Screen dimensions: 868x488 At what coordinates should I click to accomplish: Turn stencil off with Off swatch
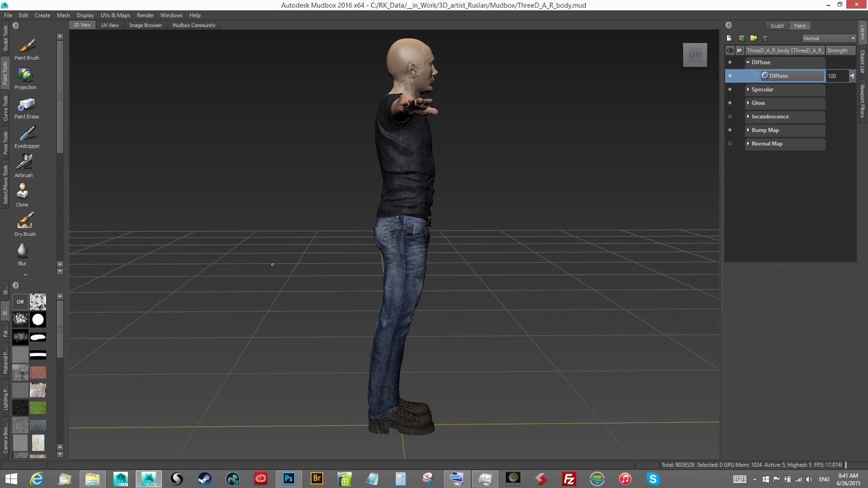click(x=20, y=302)
